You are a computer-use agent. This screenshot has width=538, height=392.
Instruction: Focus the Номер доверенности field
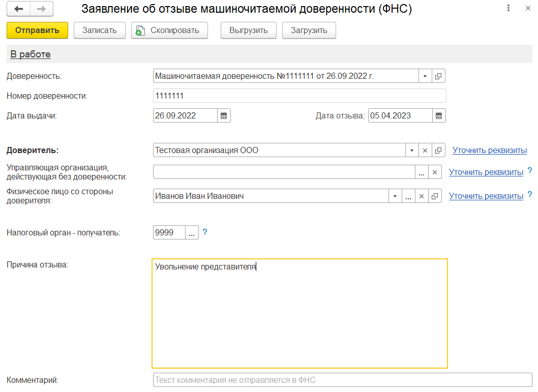coord(300,96)
